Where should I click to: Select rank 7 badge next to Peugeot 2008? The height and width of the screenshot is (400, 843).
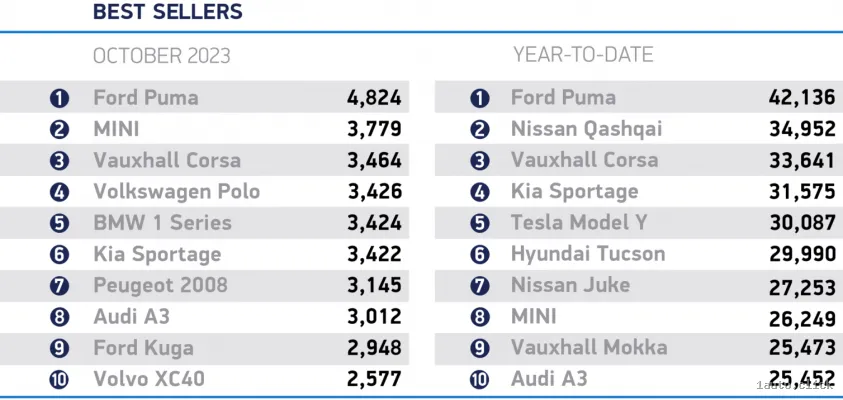point(59,285)
